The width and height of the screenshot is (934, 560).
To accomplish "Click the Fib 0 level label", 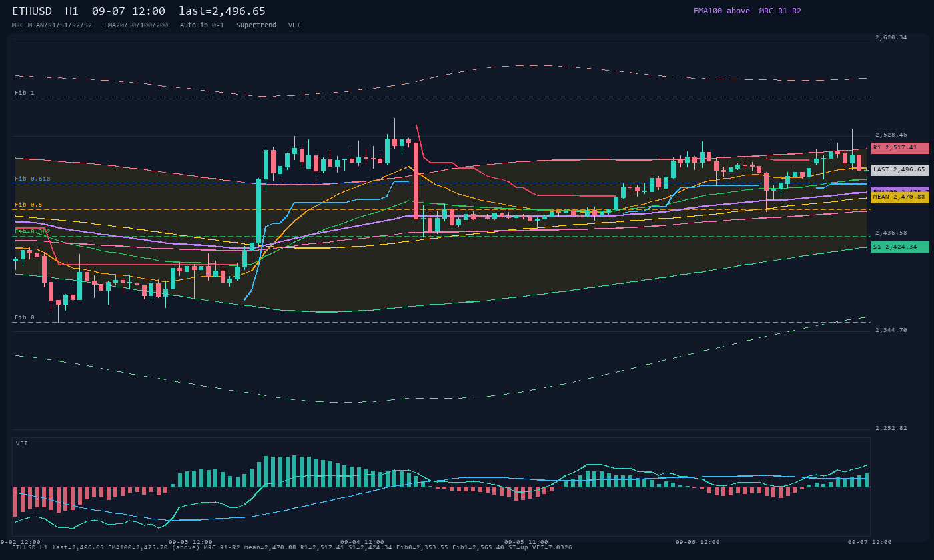I will click(25, 317).
